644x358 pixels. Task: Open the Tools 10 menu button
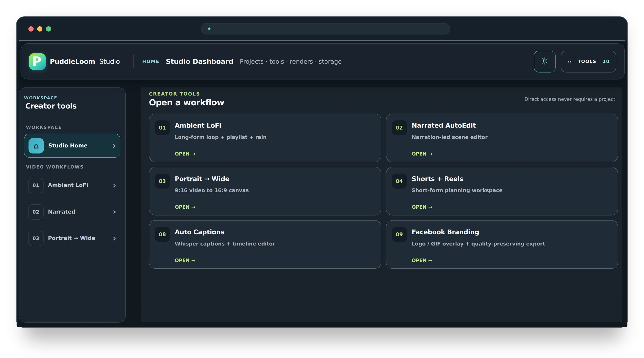(x=588, y=61)
